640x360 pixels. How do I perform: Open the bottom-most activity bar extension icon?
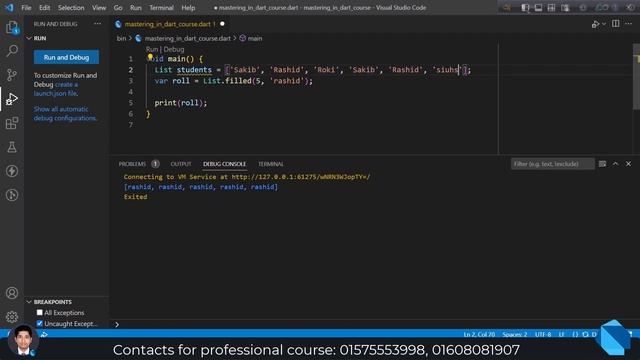point(12,195)
